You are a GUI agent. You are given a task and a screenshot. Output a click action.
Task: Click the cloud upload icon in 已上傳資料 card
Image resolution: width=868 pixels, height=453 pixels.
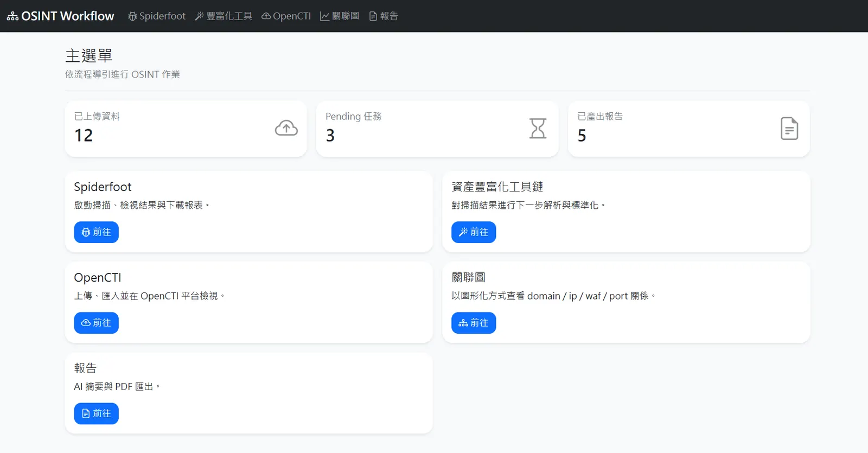286,128
